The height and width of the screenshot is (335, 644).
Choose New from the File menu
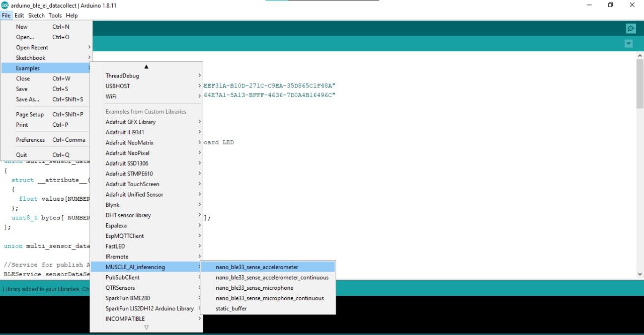pyautogui.click(x=46, y=27)
